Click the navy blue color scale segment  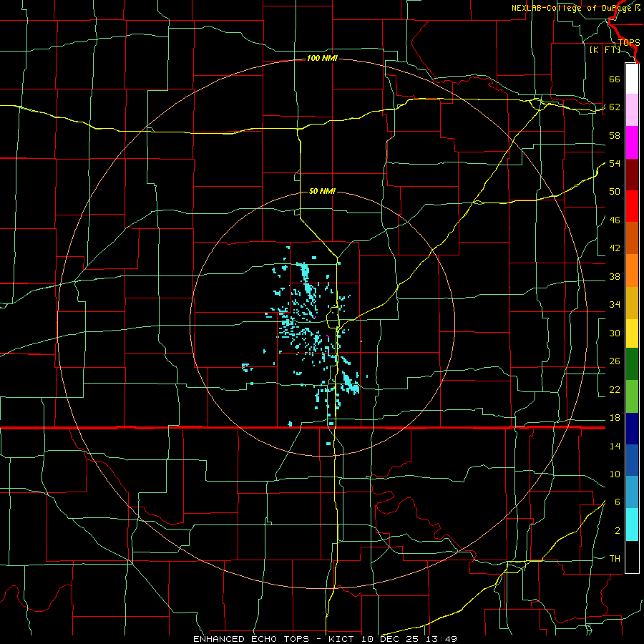[632, 429]
